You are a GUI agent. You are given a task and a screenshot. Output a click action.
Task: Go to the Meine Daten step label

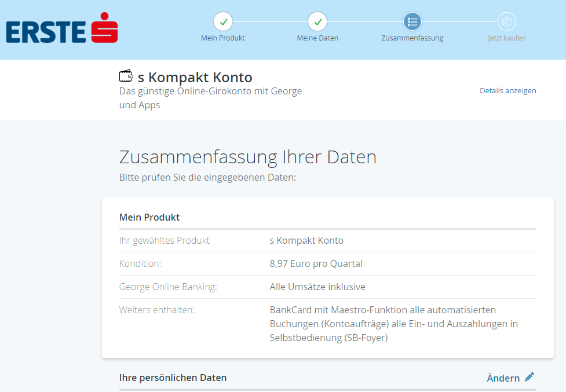(317, 38)
